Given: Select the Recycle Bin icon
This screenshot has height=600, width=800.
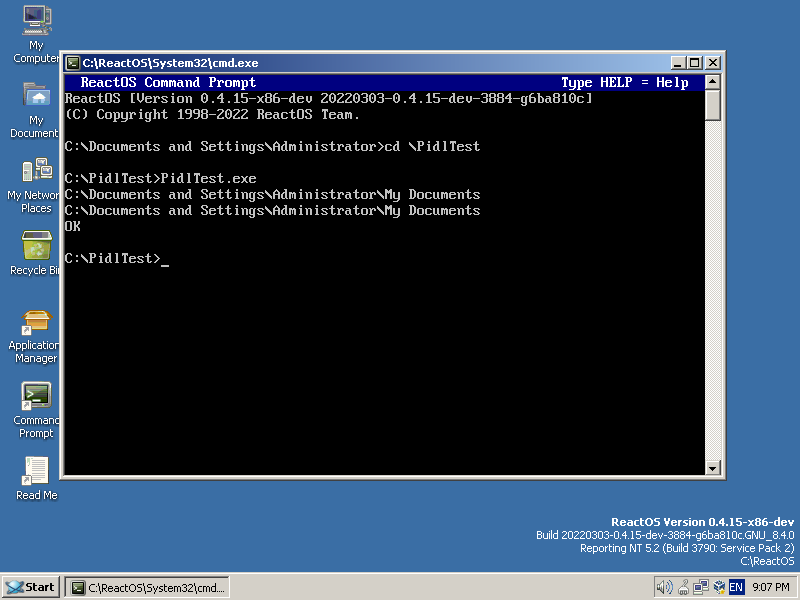Looking at the screenshot, I should (x=36, y=252).
